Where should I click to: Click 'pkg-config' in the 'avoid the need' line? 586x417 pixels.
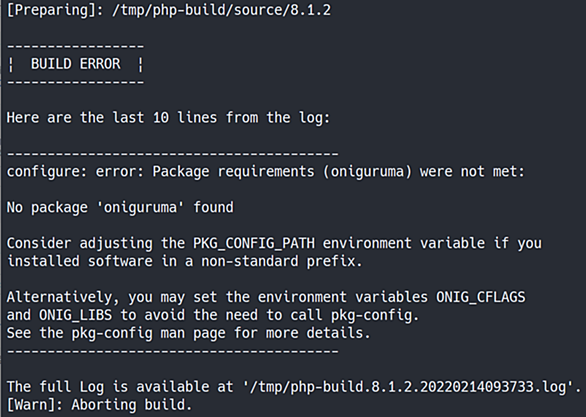tap(375, 315)
